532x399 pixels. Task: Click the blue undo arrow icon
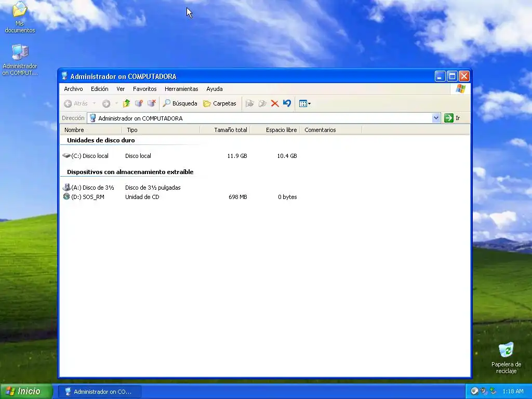(x=287, y=103)
